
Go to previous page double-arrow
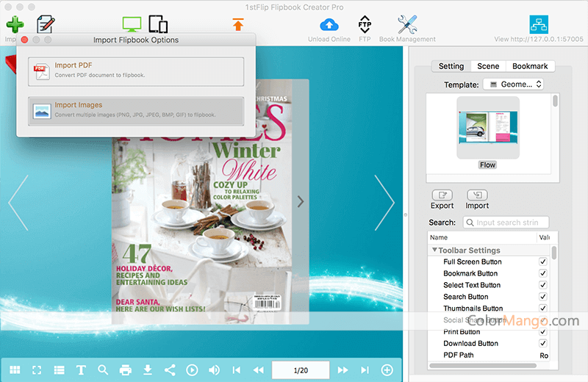(x=259, y=370)
